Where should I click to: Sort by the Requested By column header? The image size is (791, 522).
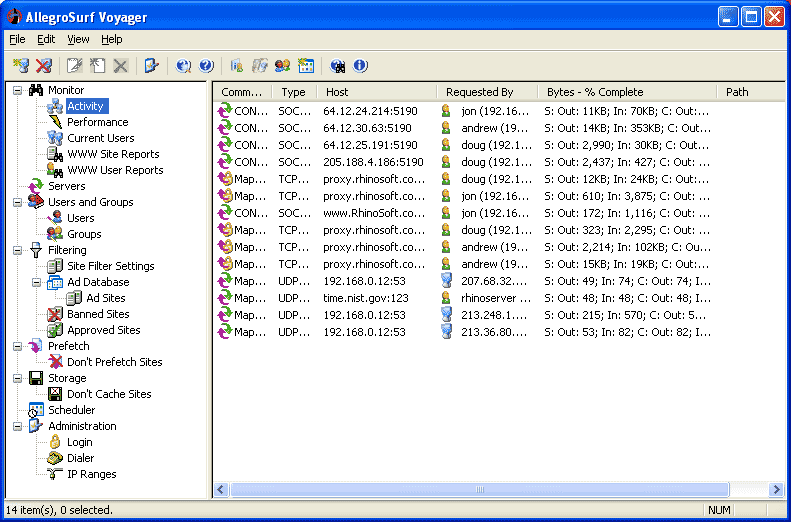pos(487,92)
